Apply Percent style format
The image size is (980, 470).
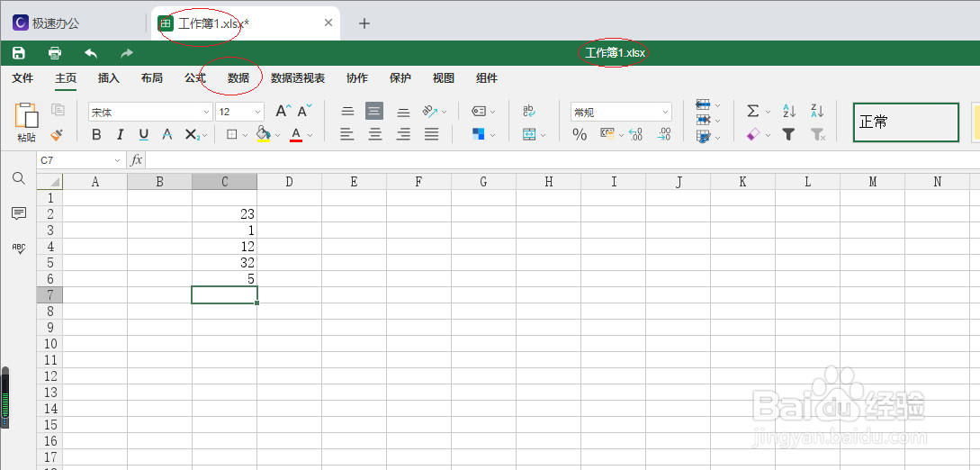click(x=580, y=134)
